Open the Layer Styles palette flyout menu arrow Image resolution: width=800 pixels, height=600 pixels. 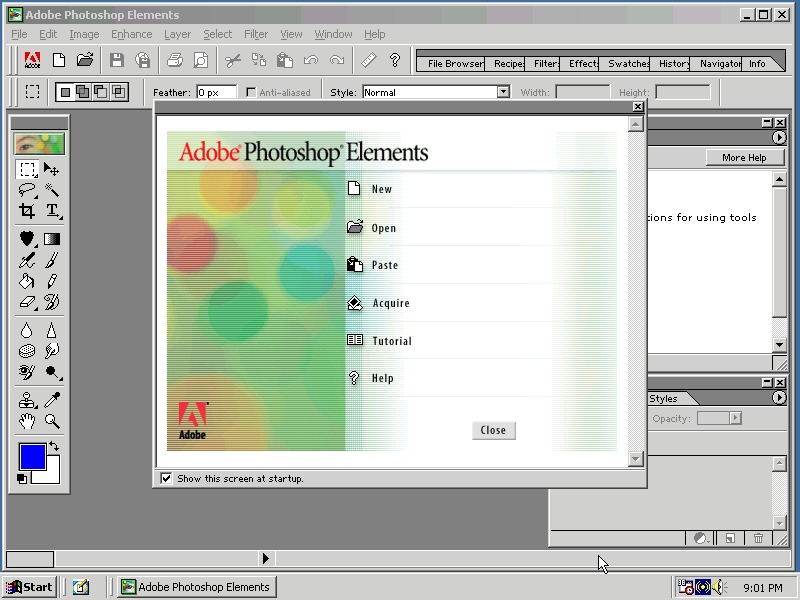click(779, 397)
